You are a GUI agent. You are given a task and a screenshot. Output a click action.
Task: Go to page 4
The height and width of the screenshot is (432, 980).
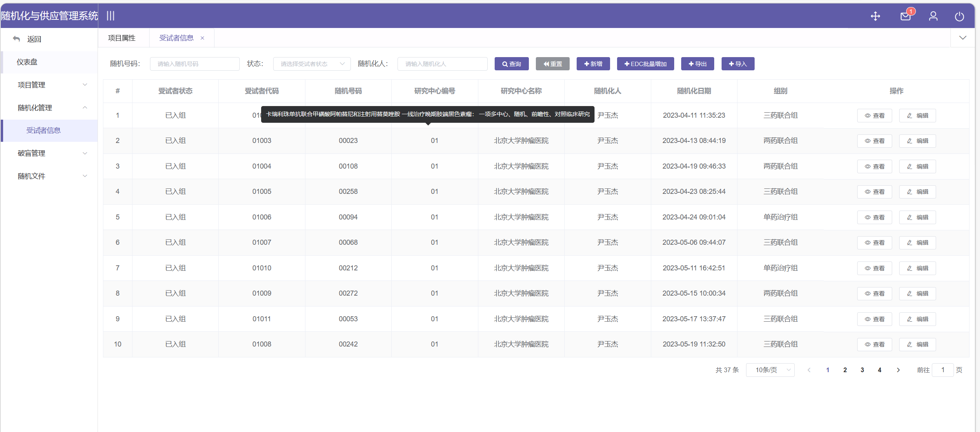[879, 370]
